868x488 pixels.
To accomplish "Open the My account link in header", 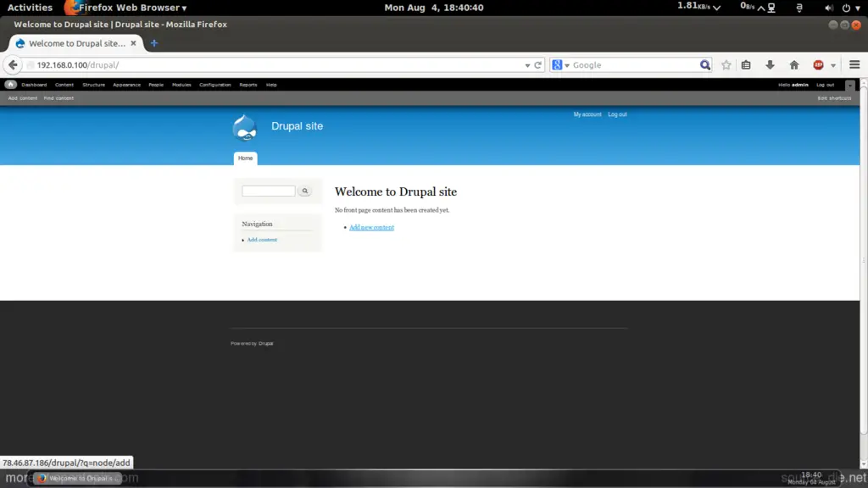I will click(x=587, y=114).
